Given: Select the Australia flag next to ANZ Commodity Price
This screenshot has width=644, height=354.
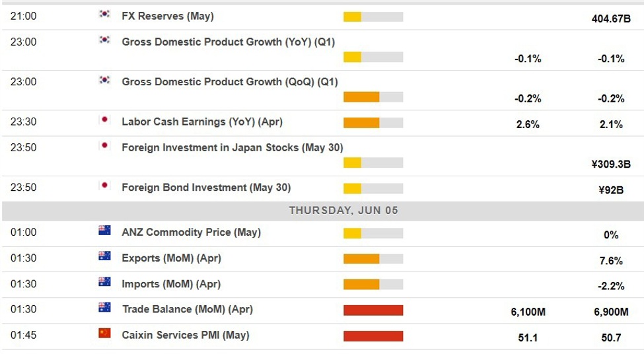Looking at the screenshot, I should click(x=104, y=231).
